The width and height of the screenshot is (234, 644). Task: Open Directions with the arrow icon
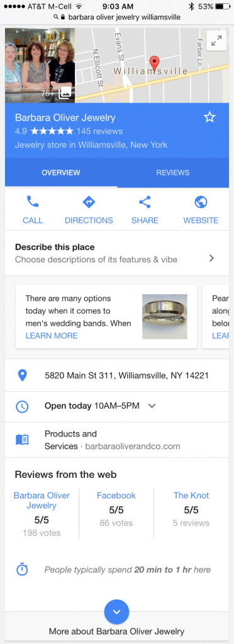[89, 202]
